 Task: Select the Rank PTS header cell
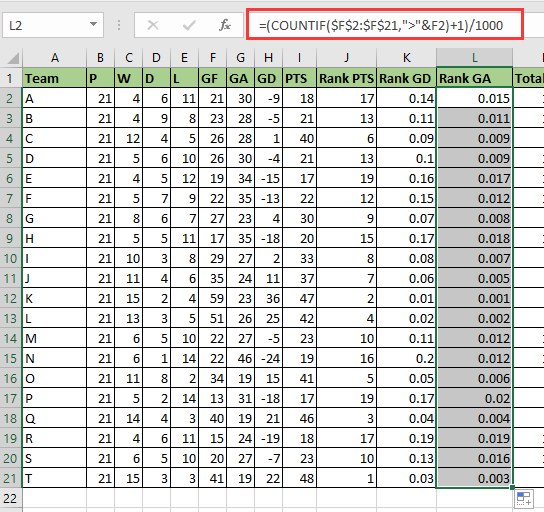(x=346, y=78)
